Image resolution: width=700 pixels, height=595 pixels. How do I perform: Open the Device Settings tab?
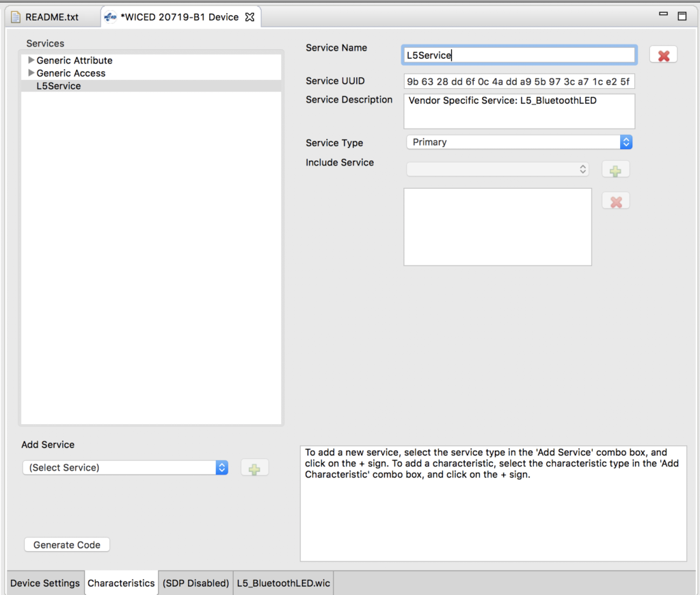45,583
